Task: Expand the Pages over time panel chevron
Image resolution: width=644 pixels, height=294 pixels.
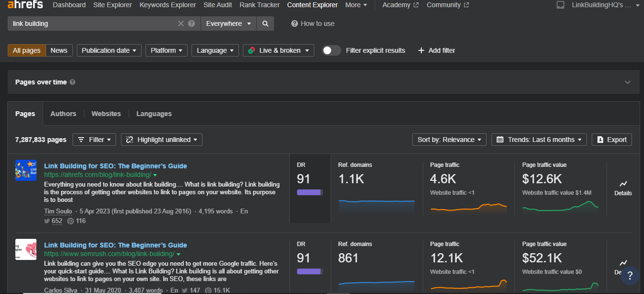Action: [x=627, y=82]
